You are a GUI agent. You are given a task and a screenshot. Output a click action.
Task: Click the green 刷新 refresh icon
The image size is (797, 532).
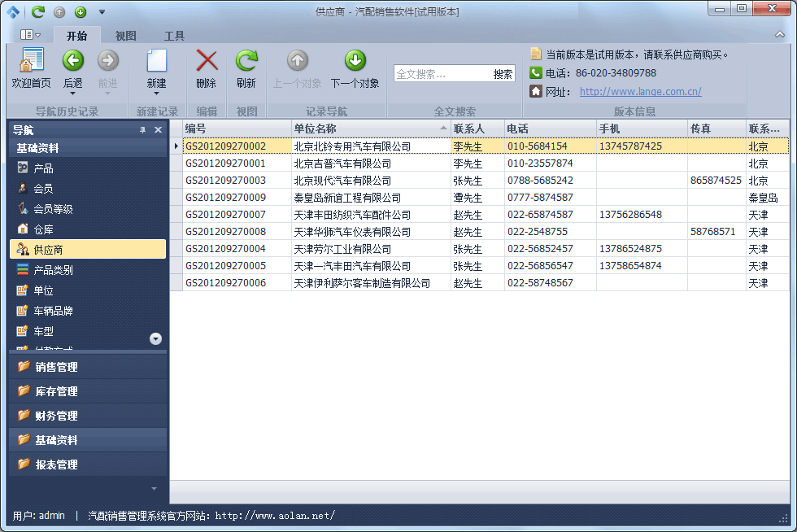(246, 62)
